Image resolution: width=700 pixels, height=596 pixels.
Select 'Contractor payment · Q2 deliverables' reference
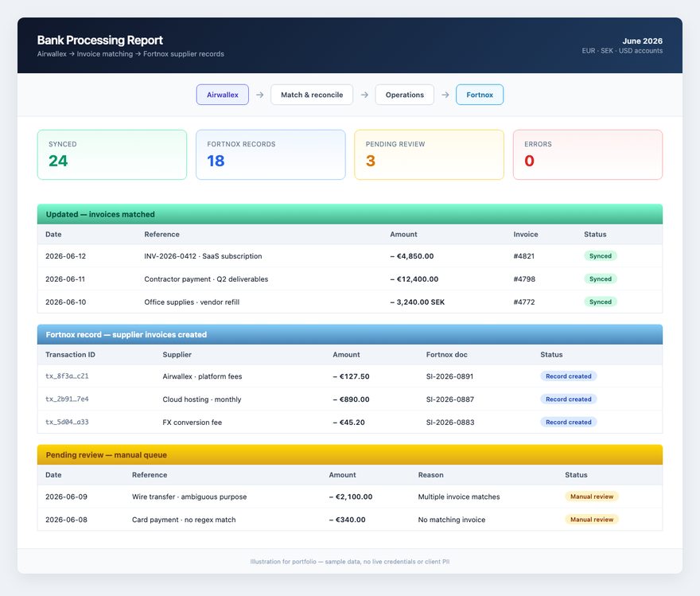pyautogui.click(x=206, y=279)
